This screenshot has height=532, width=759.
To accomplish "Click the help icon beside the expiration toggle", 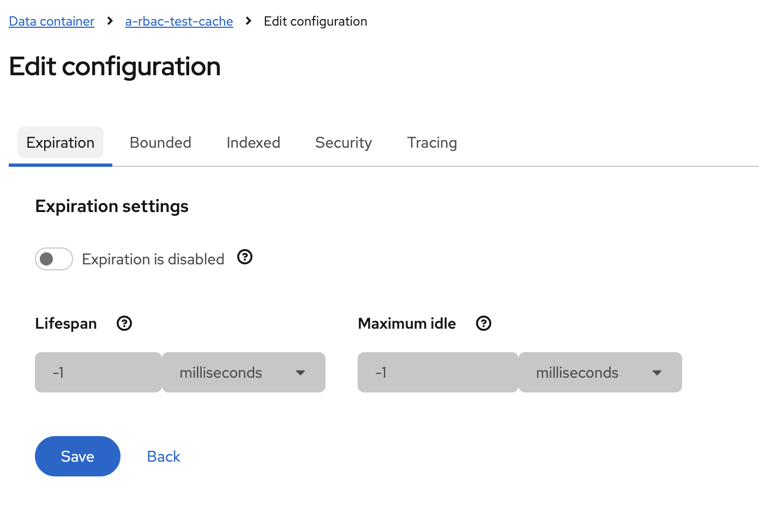I will tap(244, 257).
